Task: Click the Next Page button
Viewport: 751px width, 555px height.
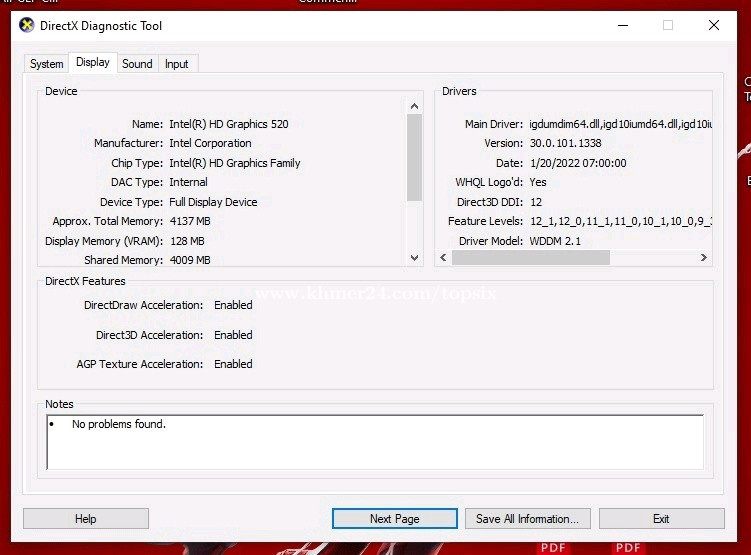Action: (x=395, y=519)
